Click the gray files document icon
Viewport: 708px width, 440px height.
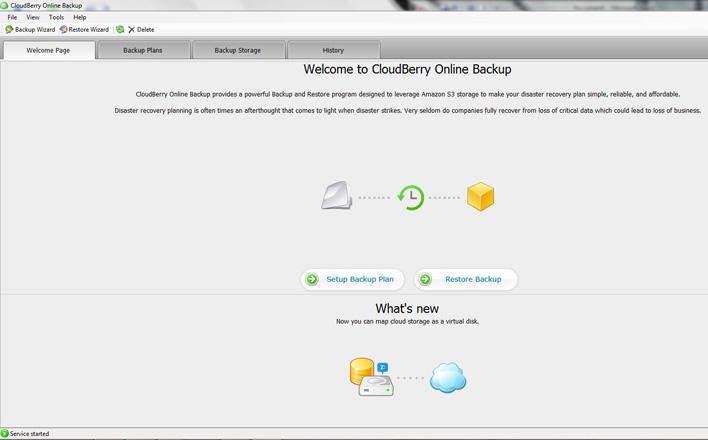click(336, 196)
